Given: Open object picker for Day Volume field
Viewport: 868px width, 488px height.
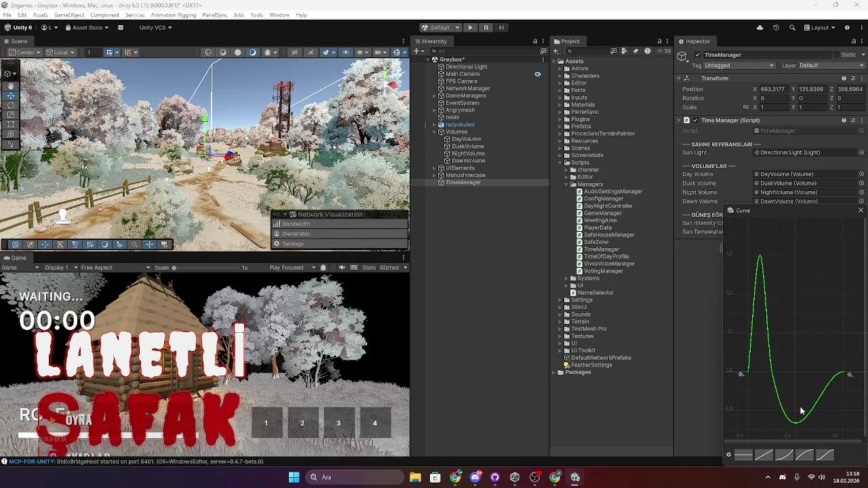Looking at the screenshot, I should (x=862, y=174).
